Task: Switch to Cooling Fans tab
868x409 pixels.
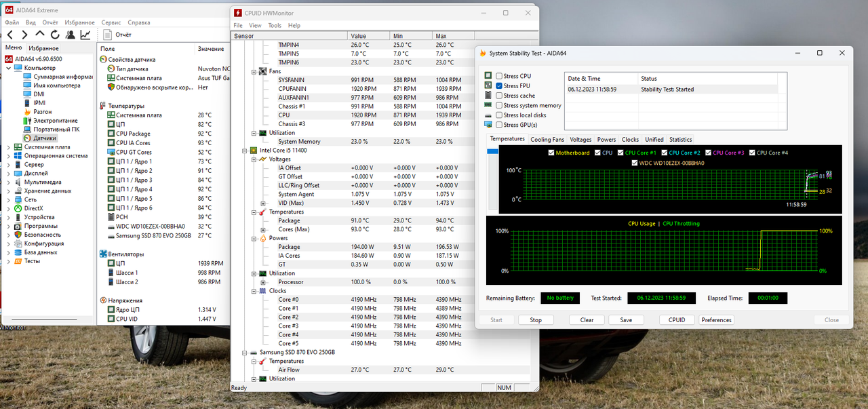Action: click(x=547, y=140)
